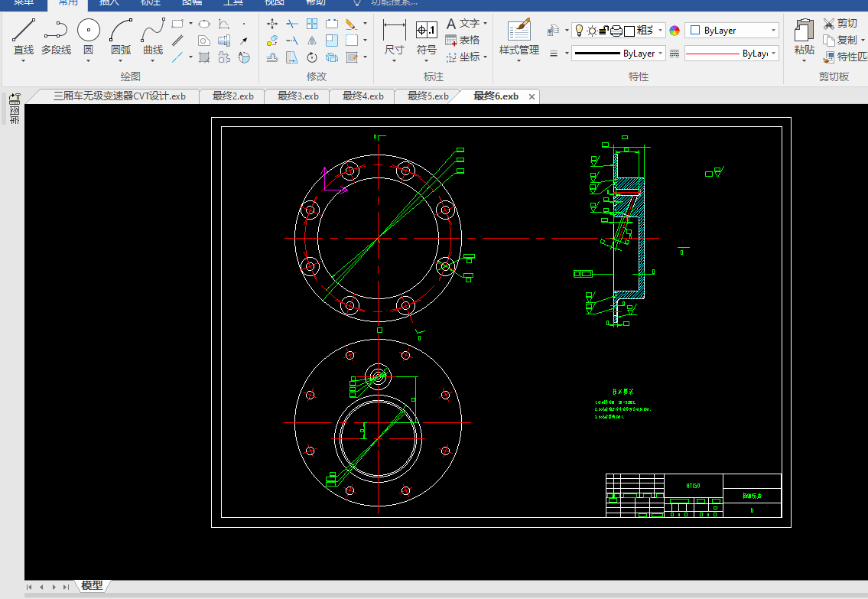Click the array tool in 修改
The height and width of the screenshot is (599, 868).
pyautogui.click(x=312, y=24)
